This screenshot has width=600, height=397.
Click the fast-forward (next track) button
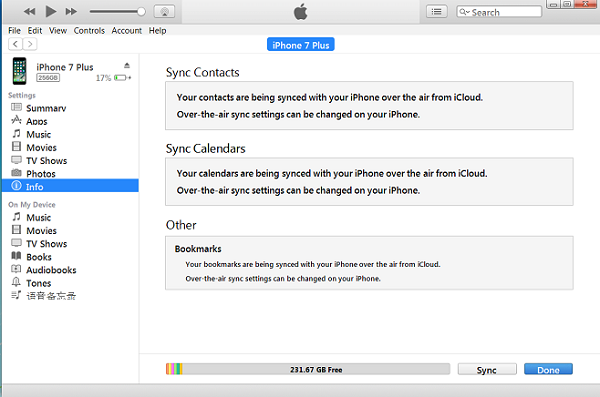[71, 11]
